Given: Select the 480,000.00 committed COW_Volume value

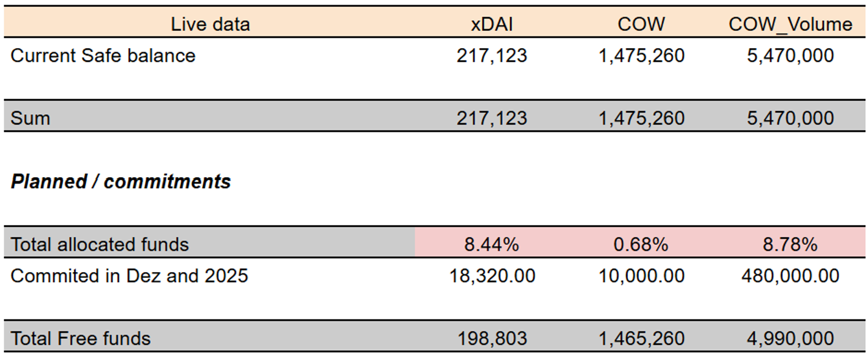Looking at the screenshot, I should click(x=790, y=276).
